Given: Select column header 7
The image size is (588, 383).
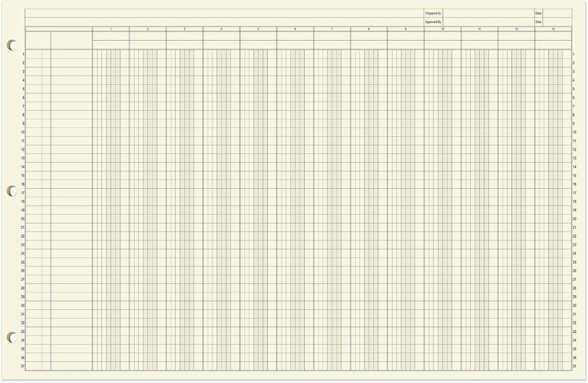Looking at the screenshot, I should click(x=332, y=29).
